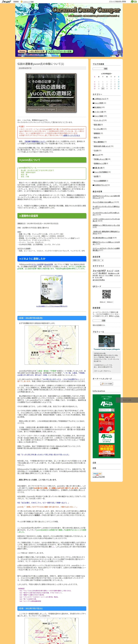Go to previous month in calendar
138x644 pixels.
(x=101, y=74)
